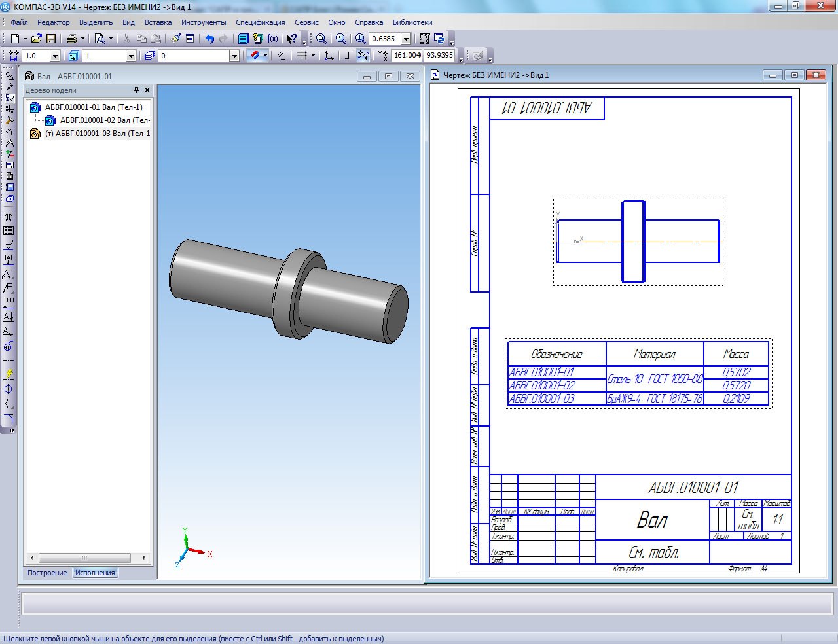Click the X coordinate field 161.004
Image resolution: width=838 pixels, height=644 pixels.
coord(407,56)
